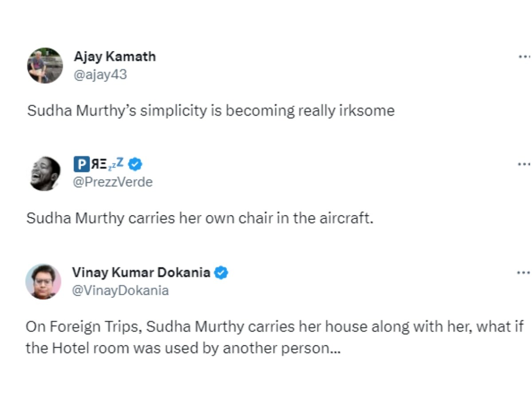Open the @VinayDokania handle link
The image size is (532, 399).
click(121, 290)
